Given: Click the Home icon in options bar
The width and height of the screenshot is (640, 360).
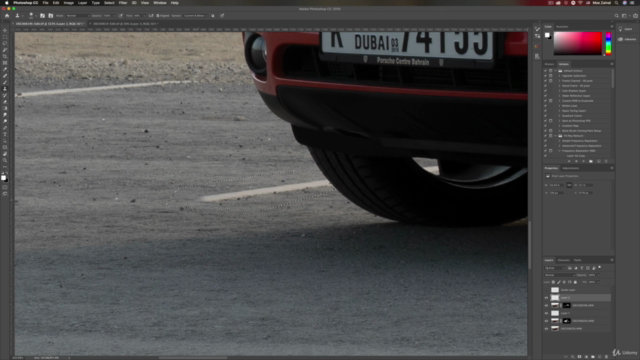Looking at the screenshot, I should [7, 16].
